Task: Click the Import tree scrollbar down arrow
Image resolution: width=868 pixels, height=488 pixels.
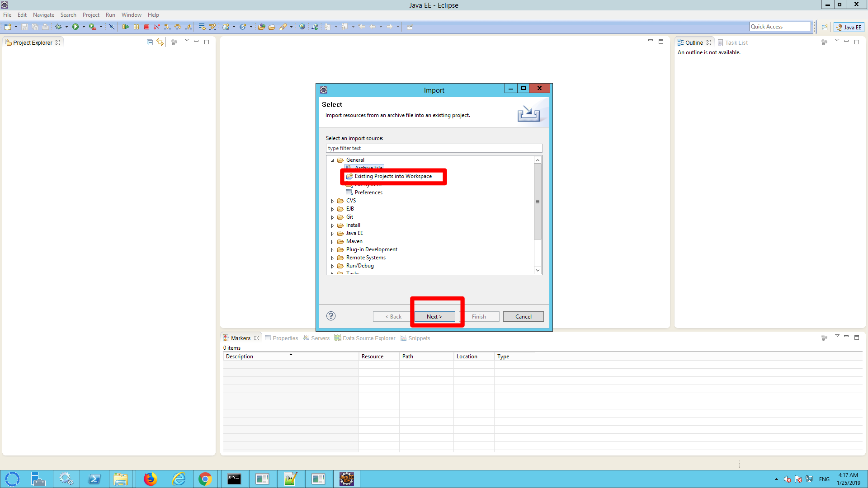Action: (538, 270)
